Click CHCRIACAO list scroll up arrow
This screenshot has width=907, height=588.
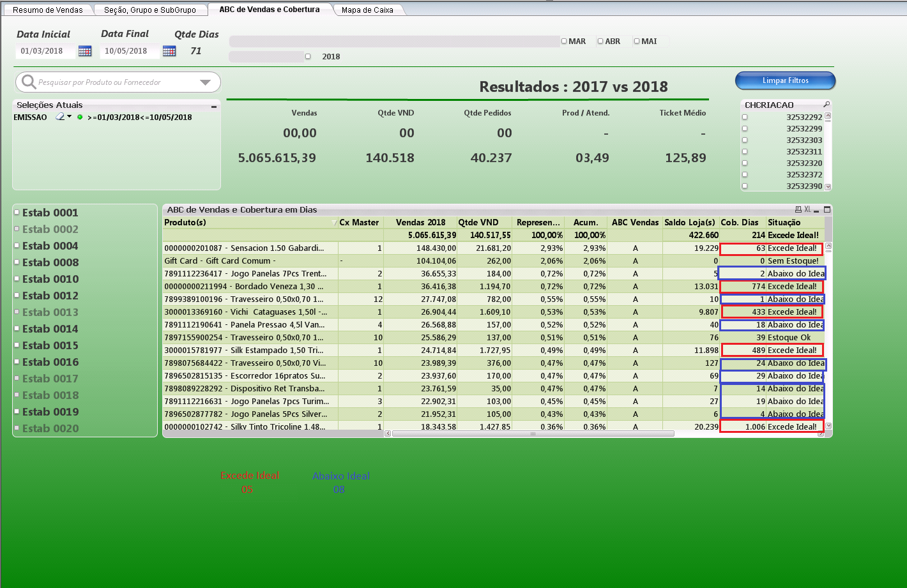click(828, 116)
